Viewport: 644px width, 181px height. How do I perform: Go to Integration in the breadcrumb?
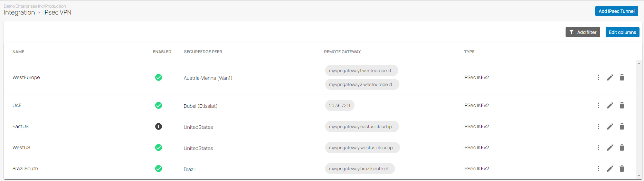tap(19, 12)
